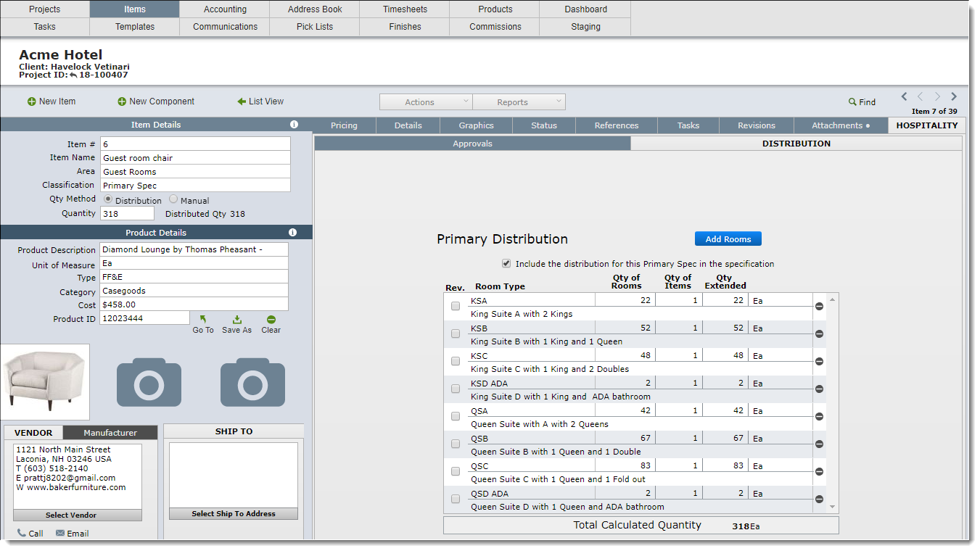This screenshot has width=980, height=551.
Task: Remove the KSC room row
Action: [x=819, y=362]
